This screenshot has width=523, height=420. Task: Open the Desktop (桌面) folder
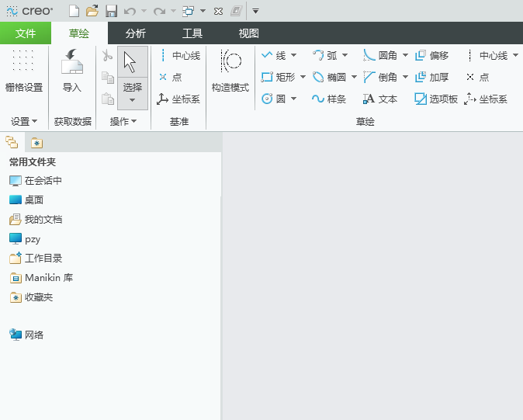26,200
